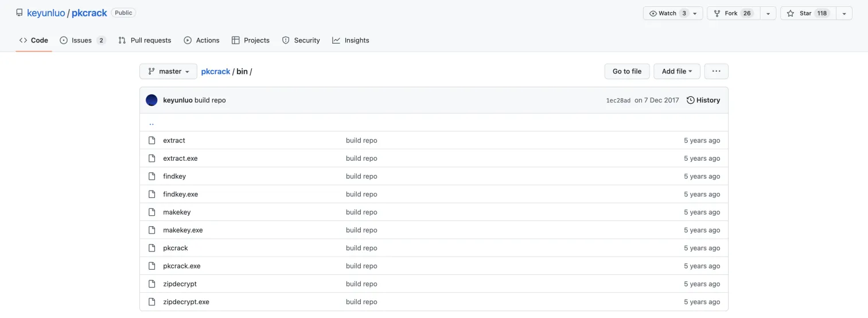Click the file icon next to findkey.exe

(x=151, y=194)
